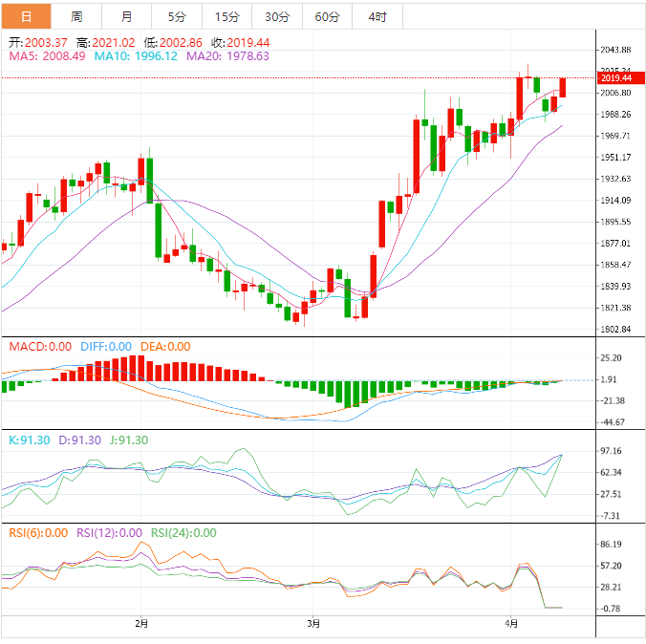The height and width of the screenshot is (644, 646).
Task: Switch to the 日 daily chart tab
Action: 26,16
